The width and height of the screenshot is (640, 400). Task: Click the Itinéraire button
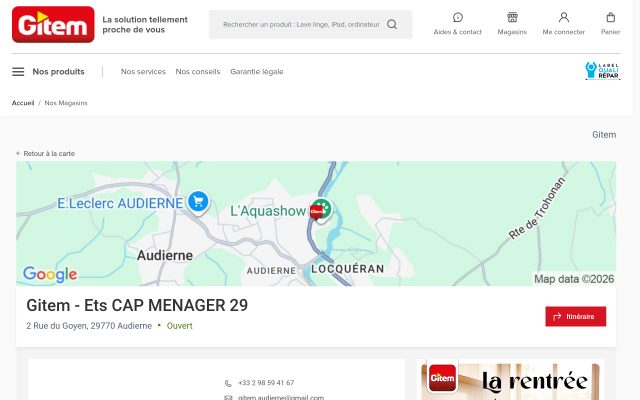576,316
